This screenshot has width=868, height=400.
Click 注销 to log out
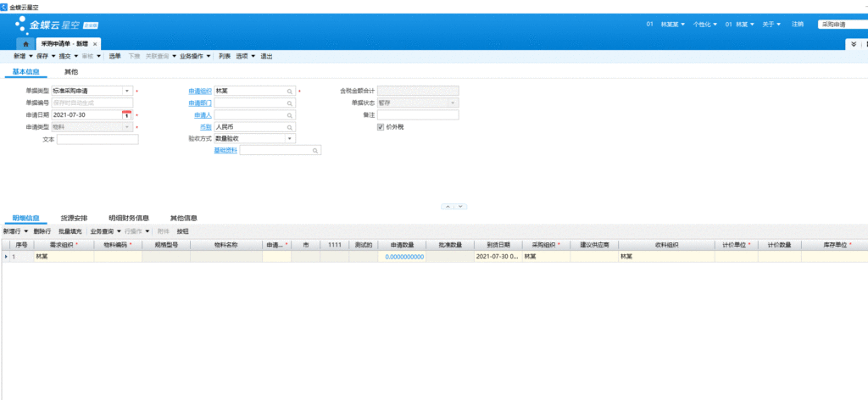coord(798,25)
